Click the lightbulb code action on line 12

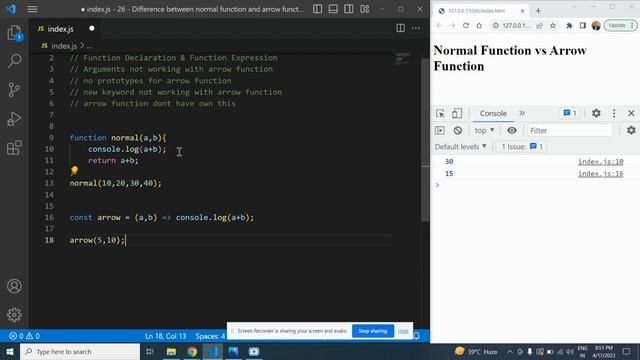point(74,170)
